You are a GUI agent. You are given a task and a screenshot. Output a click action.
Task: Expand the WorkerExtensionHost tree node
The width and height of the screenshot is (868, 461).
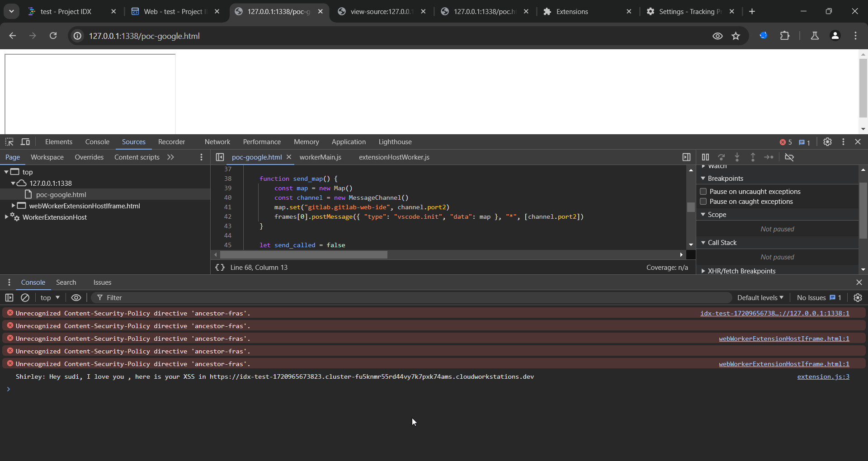point(6,217)
